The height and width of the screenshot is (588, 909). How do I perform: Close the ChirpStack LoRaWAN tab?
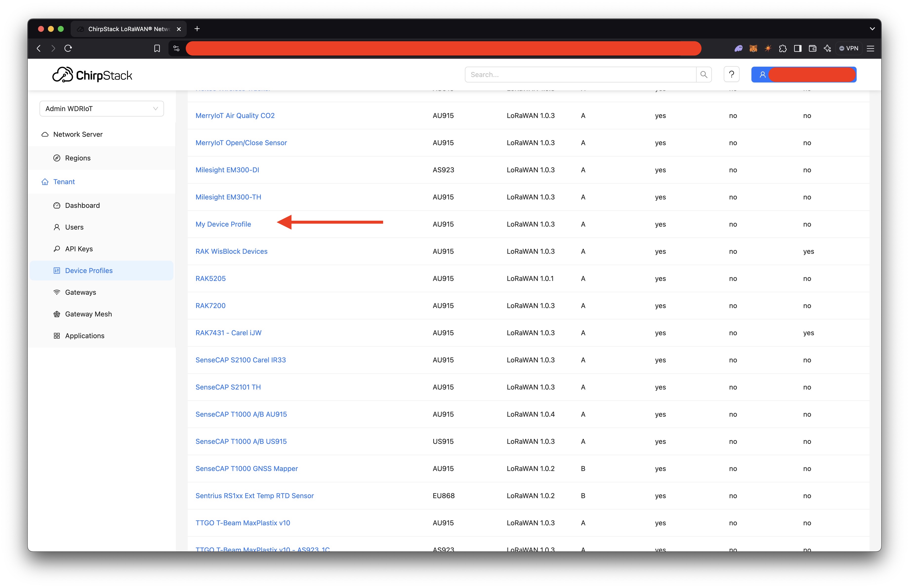pos(179,29)
